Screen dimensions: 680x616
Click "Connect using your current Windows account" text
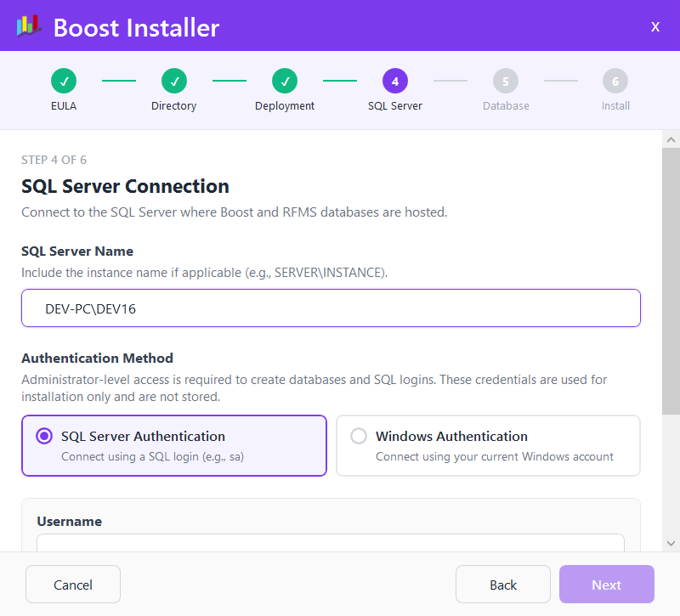click(x=495, y=456)
